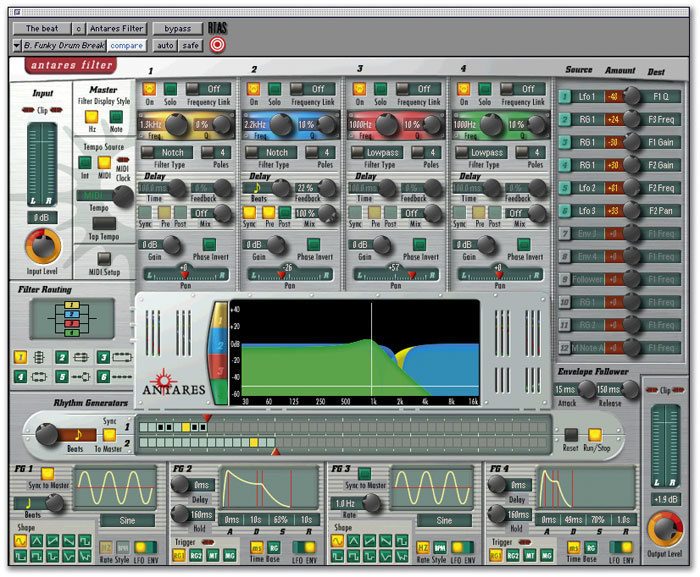Toggle filter 2 Solo button
Viewport: 700px width, 577px height.
275,89
